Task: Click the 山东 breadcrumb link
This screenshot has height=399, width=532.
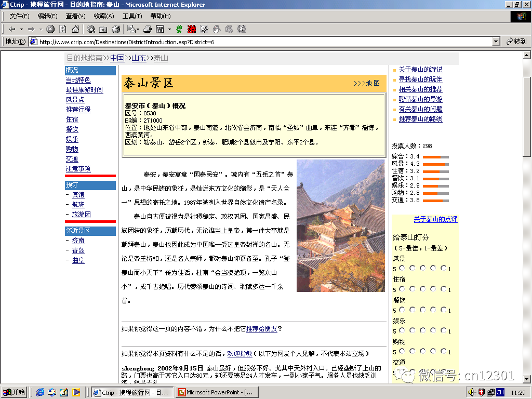Action: (x=138, y=58)
